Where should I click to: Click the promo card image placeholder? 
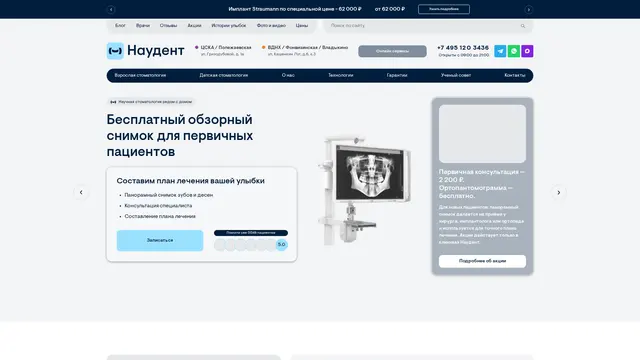tap(482, 134)
